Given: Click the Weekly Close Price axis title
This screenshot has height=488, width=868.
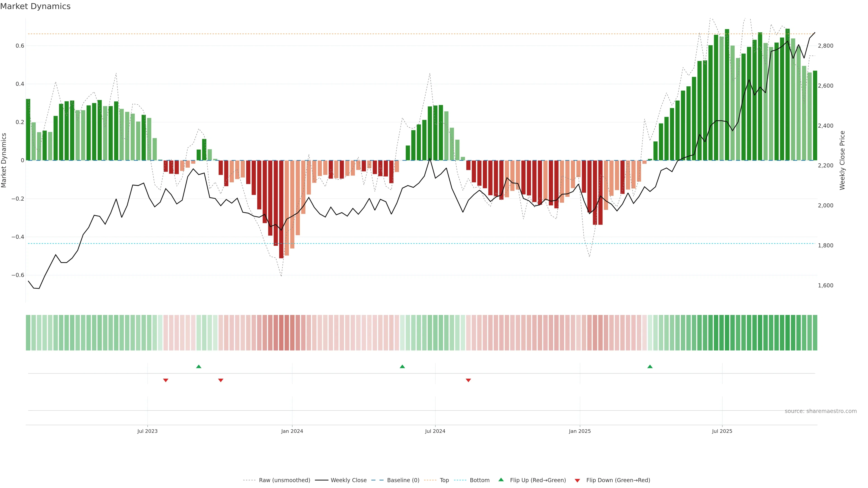Looking at the screenshot, I should (x=842, y=160).
